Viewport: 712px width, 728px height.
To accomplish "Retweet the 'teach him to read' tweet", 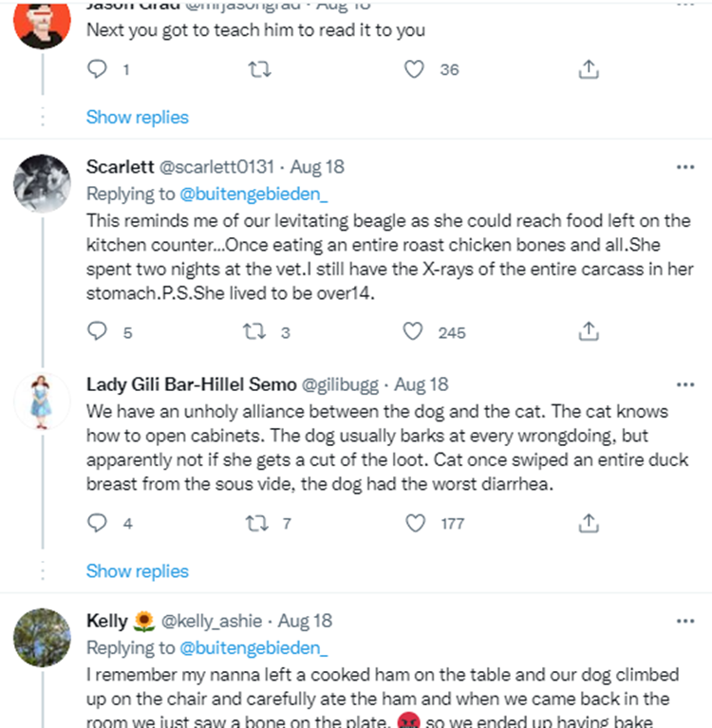I will click(x=258, y=69).
